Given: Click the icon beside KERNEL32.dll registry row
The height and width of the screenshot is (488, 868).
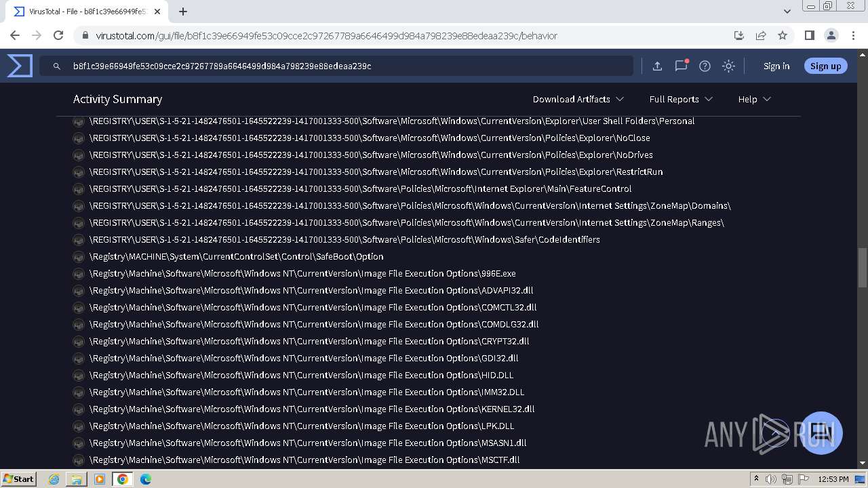Looking at the screenshot, I should pos(79,409).
